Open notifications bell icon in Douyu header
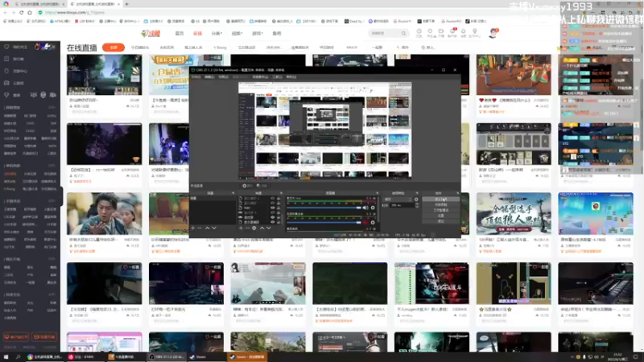644x362 pixels. pos(464,31)
